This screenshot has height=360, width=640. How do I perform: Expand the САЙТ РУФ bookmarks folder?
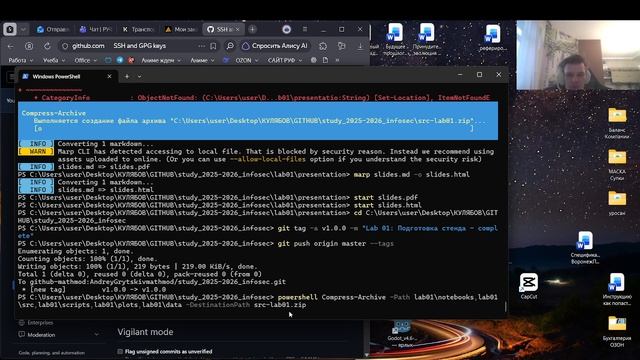[284, 60]
